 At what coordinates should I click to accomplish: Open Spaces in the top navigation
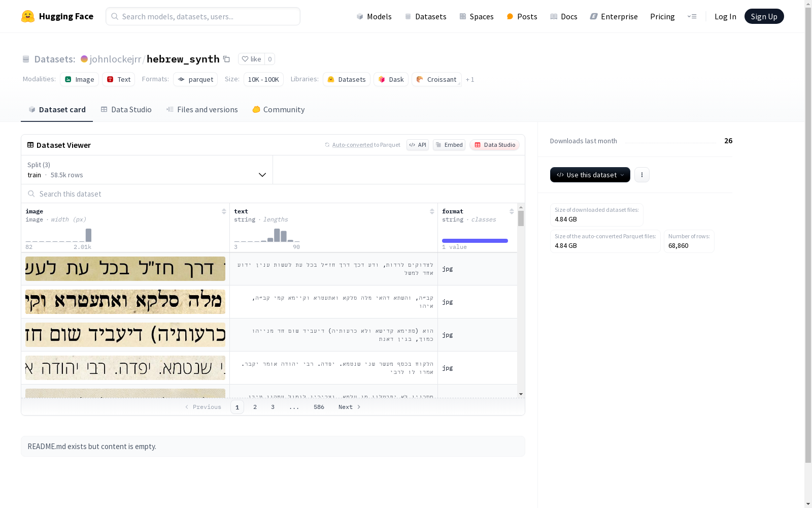click(x=477, y=16)
